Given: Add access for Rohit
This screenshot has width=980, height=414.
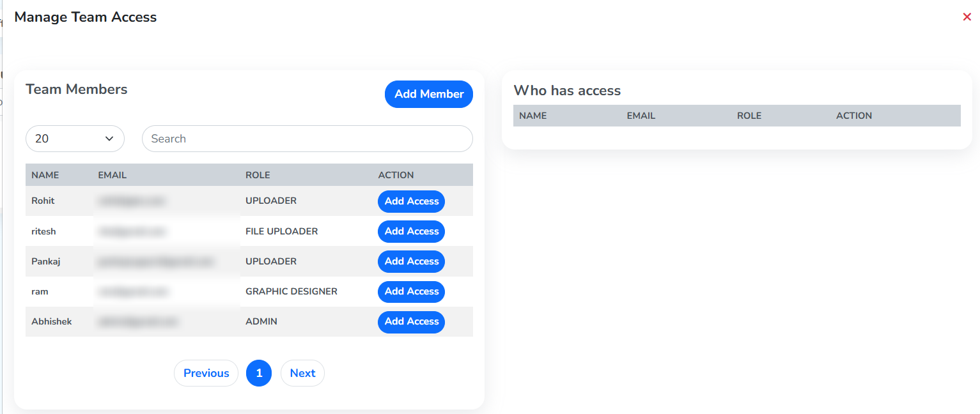Looking at the screenshot, I should pos(411,201).
